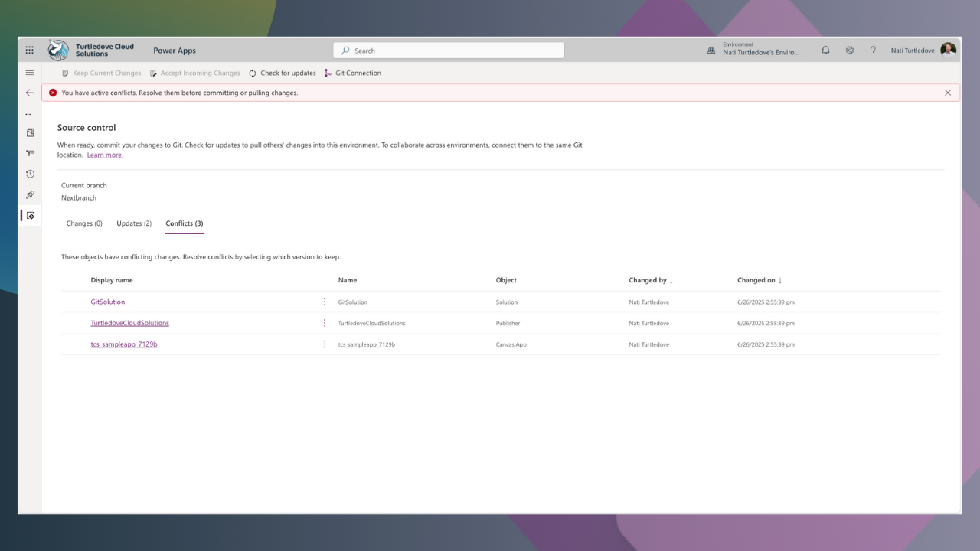Open the Objects list icon in sidebar
This screenshot has width=980, height=551.
30,153
